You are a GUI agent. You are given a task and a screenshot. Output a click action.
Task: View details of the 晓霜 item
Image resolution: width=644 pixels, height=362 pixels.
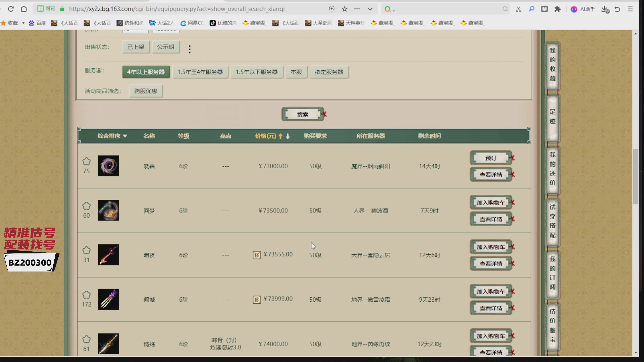point(491,175)
